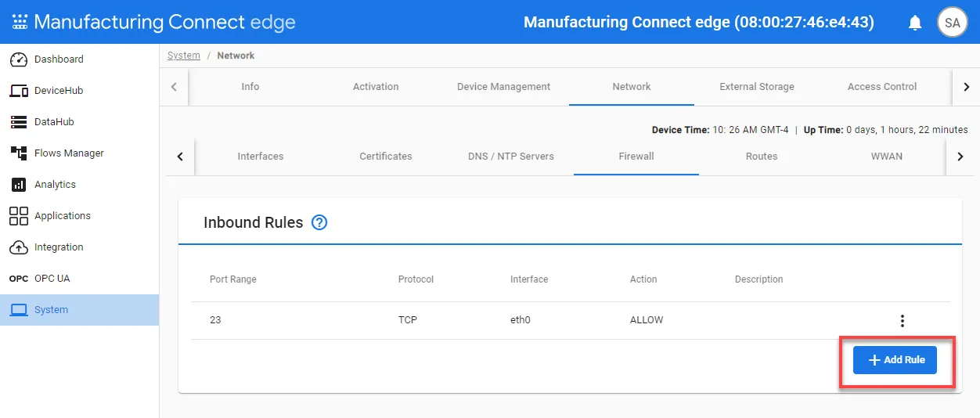Image resolution: width=980 pixels, height=418 pixels.
Task: Click the Port Range column header
Action: 233,279
